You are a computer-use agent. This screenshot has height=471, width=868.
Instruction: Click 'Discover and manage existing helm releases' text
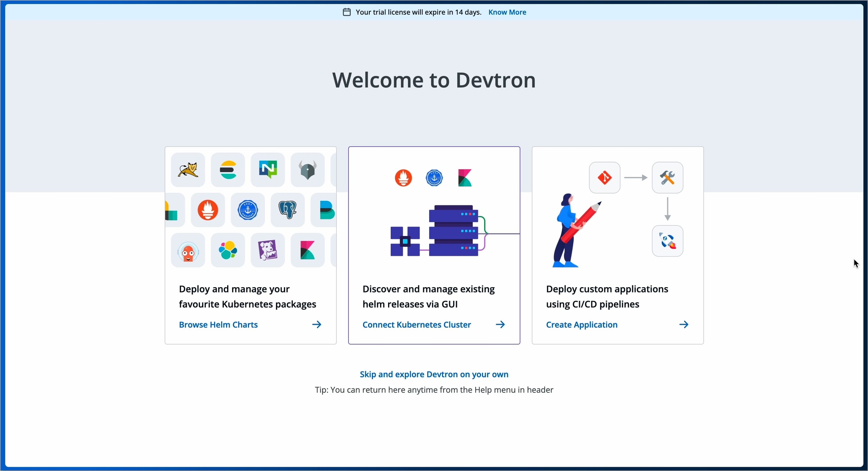(429, 297)
